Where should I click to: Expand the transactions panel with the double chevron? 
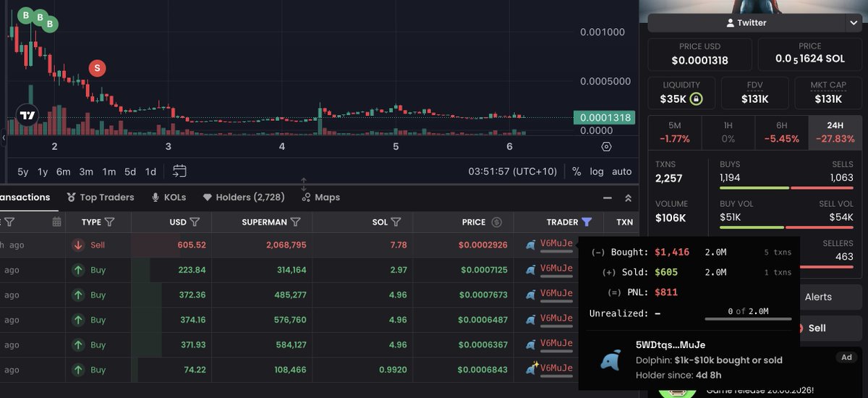click(628, 198)
